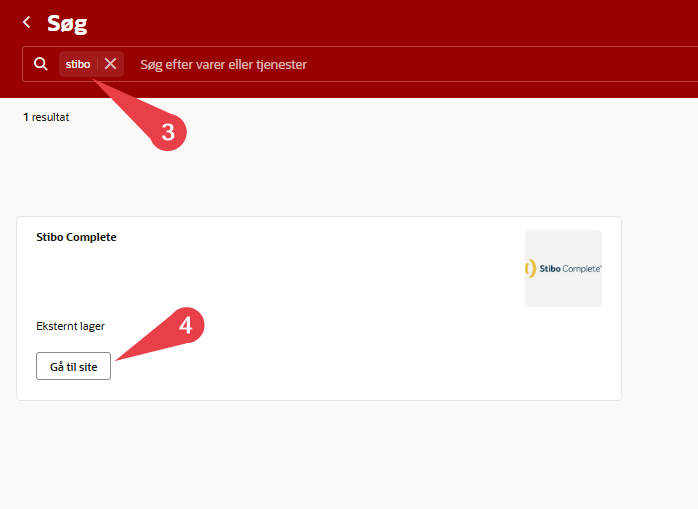This screenshot has height=509, width=698.
Task: Click the Stibo Complete logo thumbnail
Action: click(563, 268)
